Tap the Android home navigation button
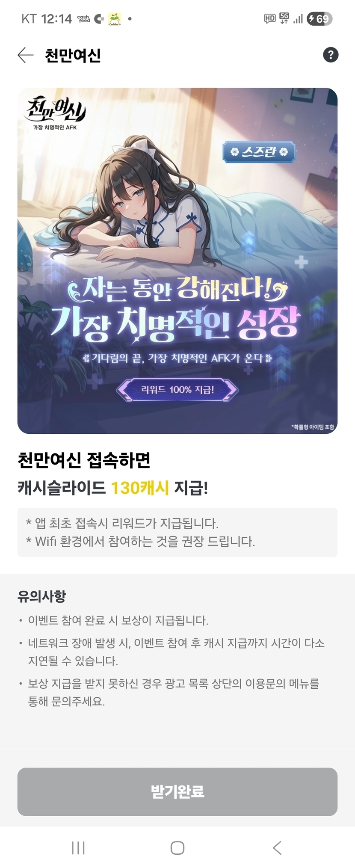Image resolution: width=355 pixels, height=868 pixels. 177,847
